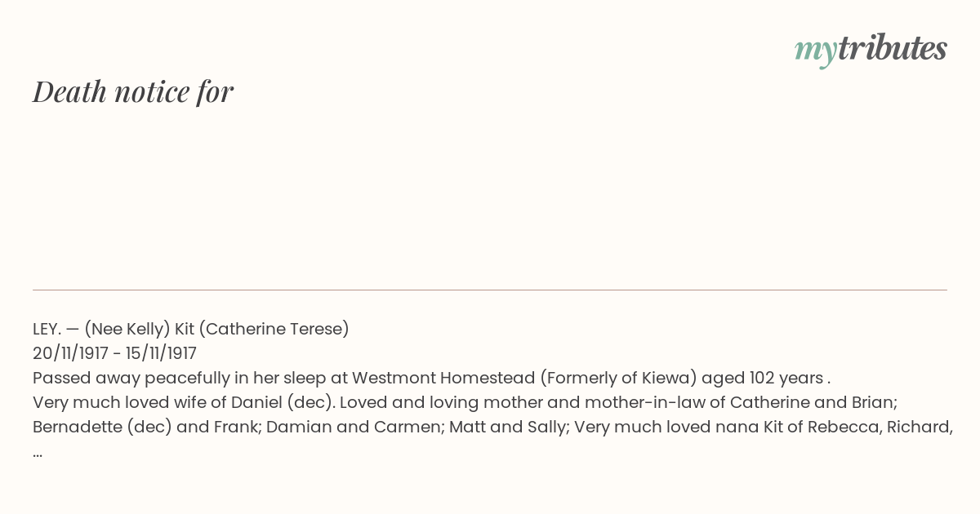Click the green "my" in the logo
Screen dimensions: 980x514
816,52
